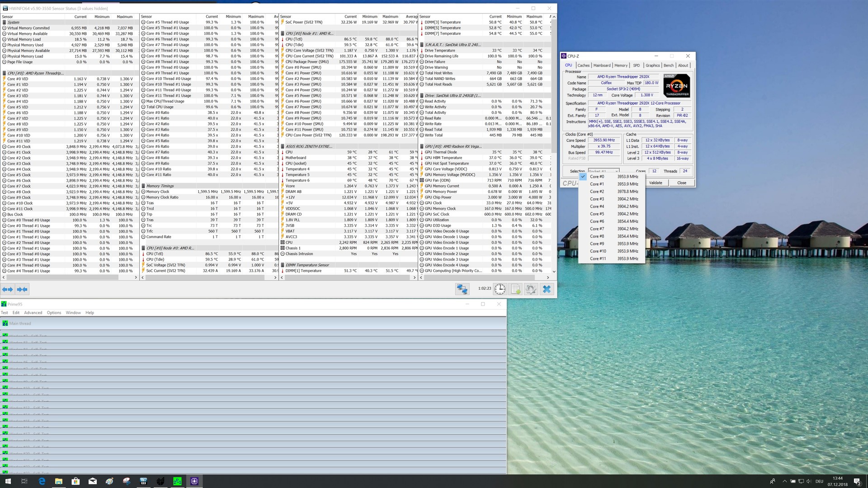This screenshot has height=488, width=868.
Task: Select Core #6 in CPU-Z core list
Action: click(x=612, y=221)
